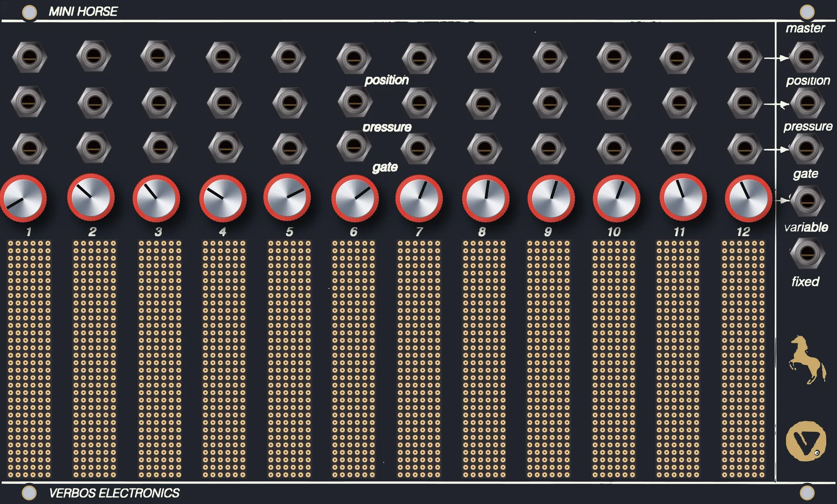The height and width of the screenshot is (504, 837).
Task: Click channel 10 pressure jack
Action: click(x=614, y=104)
